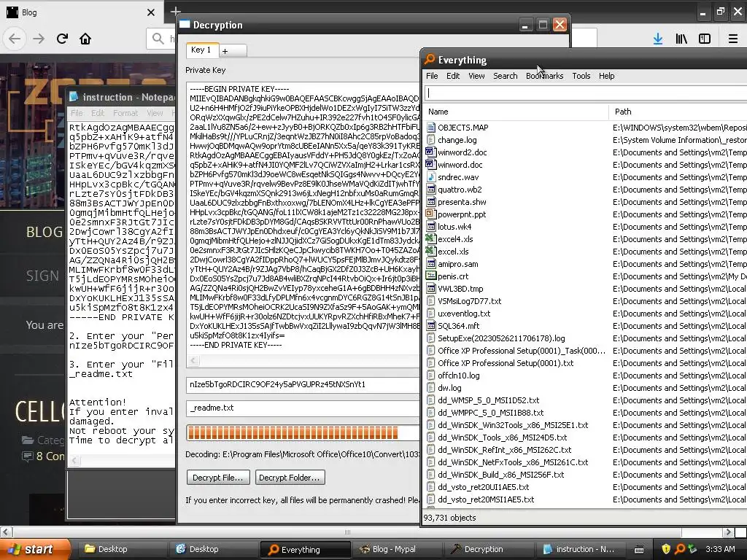Open the Search menu in Everything

point(505,76)
